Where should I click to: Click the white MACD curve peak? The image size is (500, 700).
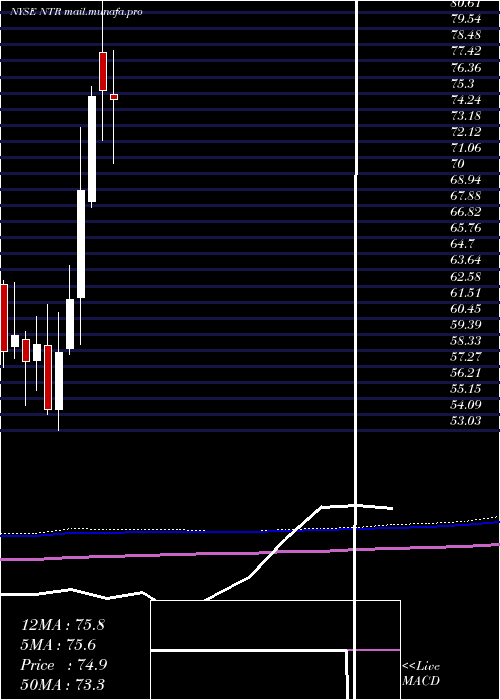point(354,505)
